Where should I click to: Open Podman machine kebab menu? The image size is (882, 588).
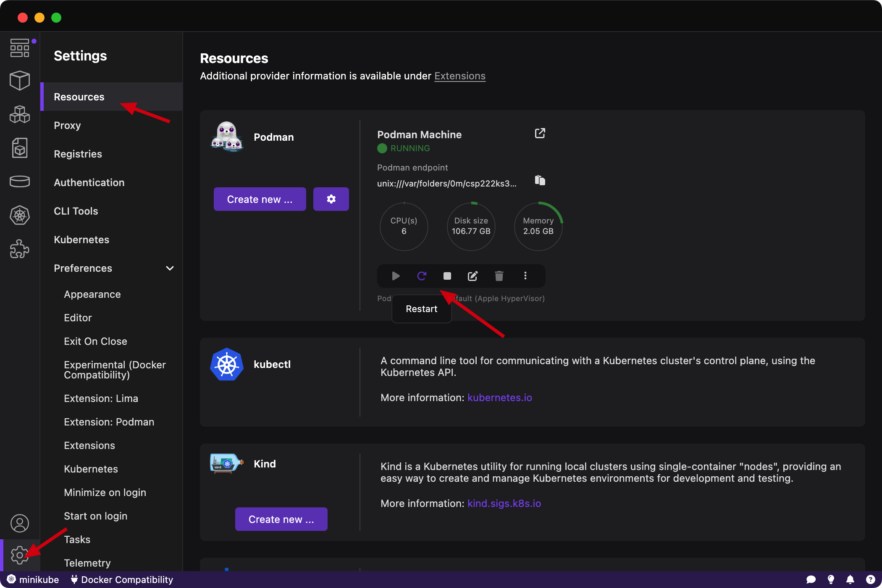(525, 276)
